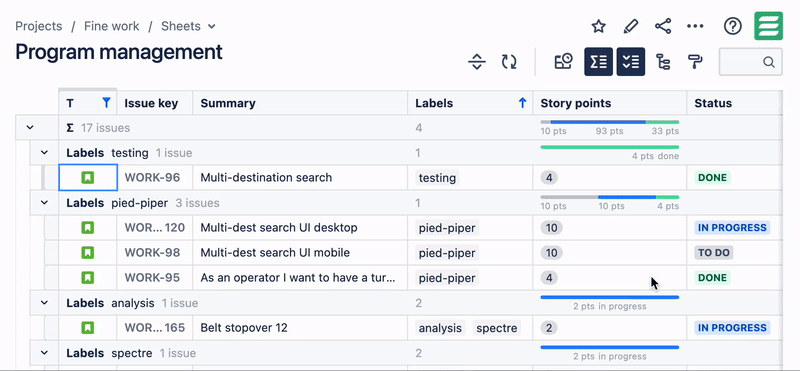Click IN PROGRESS status of Belt stopover 12
The width and height of the screenshot is (800, 371).
point(732,328)
